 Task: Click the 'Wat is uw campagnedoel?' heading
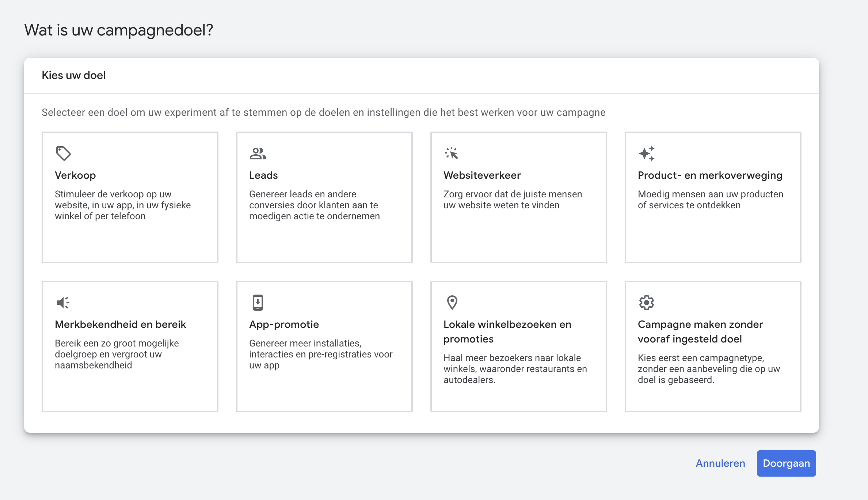pos(119,30)
